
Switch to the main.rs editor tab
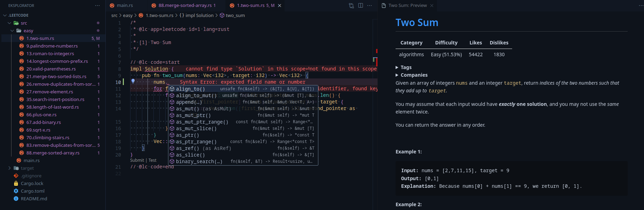pyautogui.click(x=125, y=5)
